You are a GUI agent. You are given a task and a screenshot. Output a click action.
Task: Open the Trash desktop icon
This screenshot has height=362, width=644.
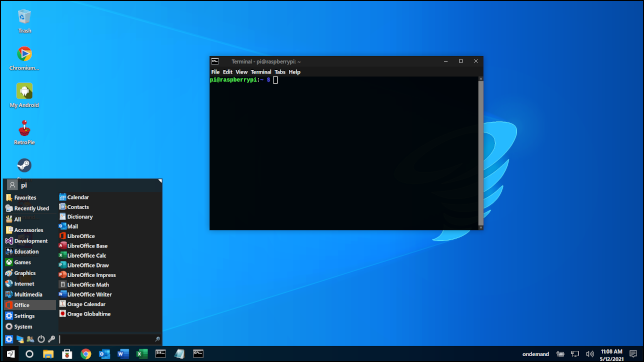pyautogui.click(x=24, y=21)
